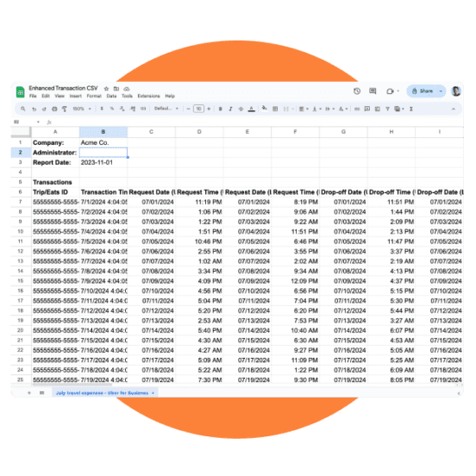Click the insert link icon

coord(357,109)
